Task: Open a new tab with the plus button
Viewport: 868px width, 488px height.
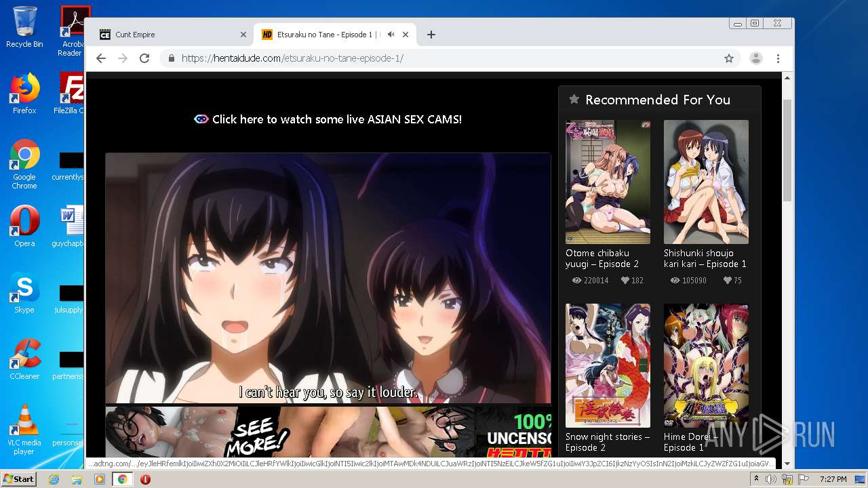Action: (x=431, y=35)
